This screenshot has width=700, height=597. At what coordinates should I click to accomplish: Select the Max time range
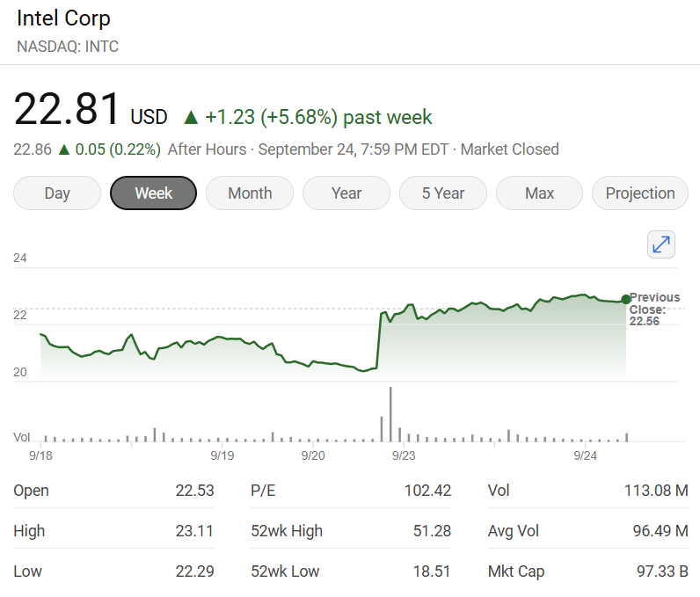click(539, 193)
